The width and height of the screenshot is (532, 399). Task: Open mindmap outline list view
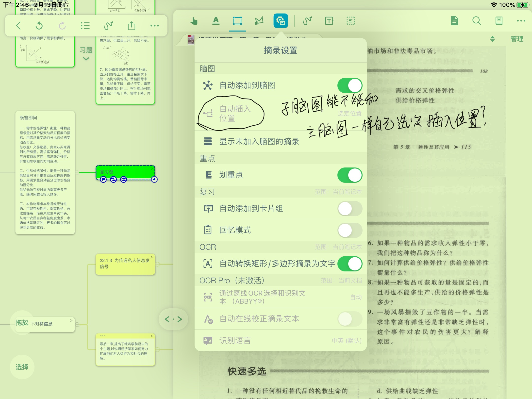[x=85, y=26]
